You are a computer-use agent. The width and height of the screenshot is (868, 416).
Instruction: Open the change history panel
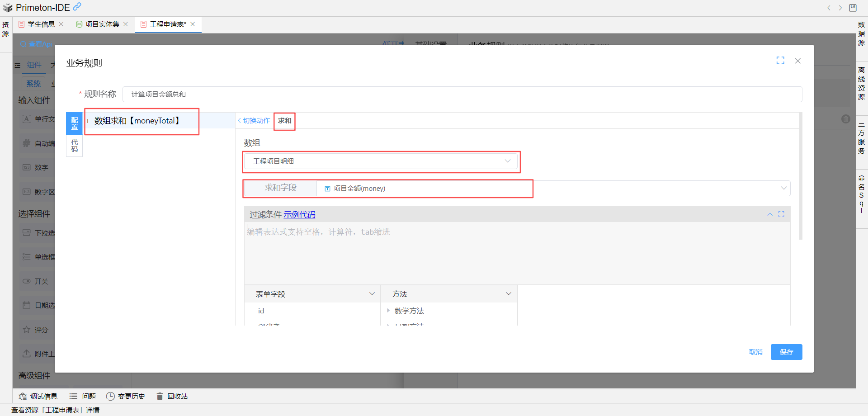point(126,396)
